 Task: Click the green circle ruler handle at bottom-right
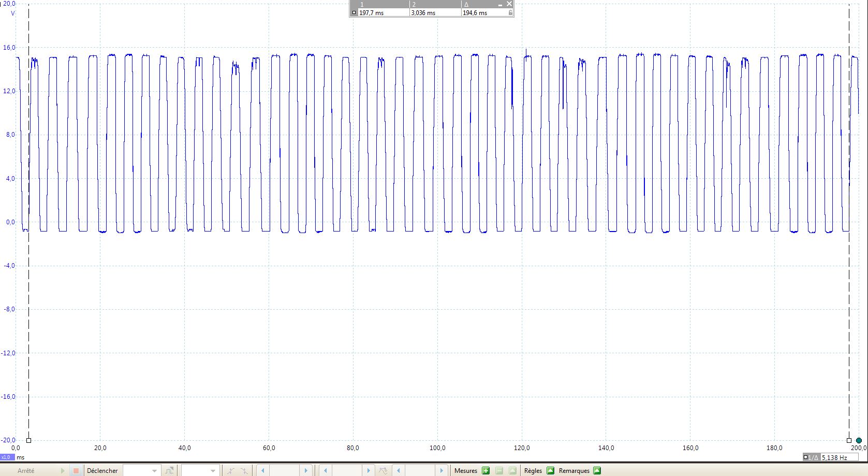click(x=859, y=440)
